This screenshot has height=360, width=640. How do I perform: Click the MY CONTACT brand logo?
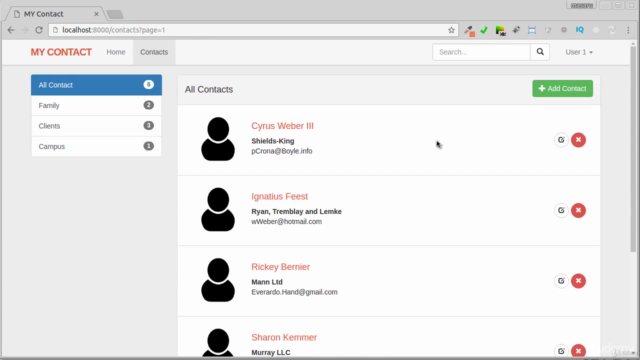(x=61, y=52)
